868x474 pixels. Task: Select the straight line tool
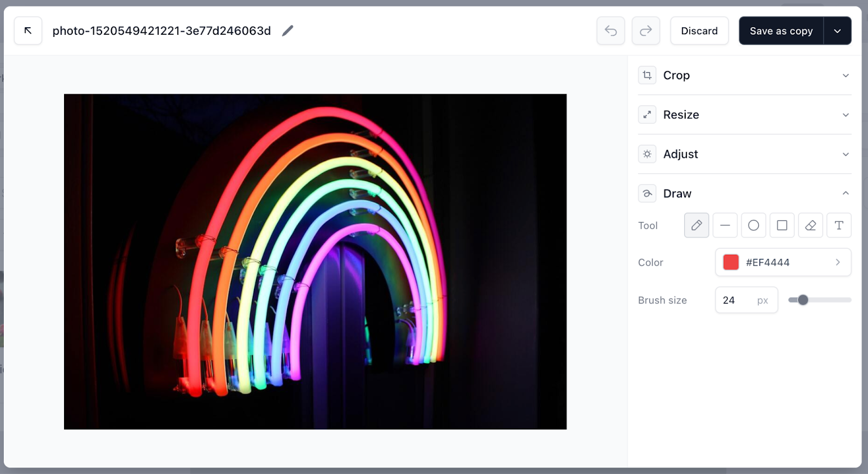coord(725,225)
